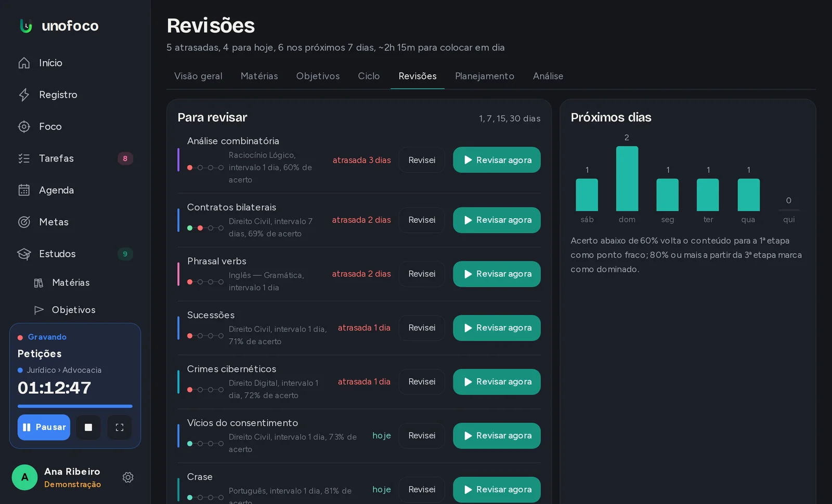This screenshot has width=832, height=504.
Task: Mark Crimes cibernéticos as Revisei
Action: (x=422, y=382)
